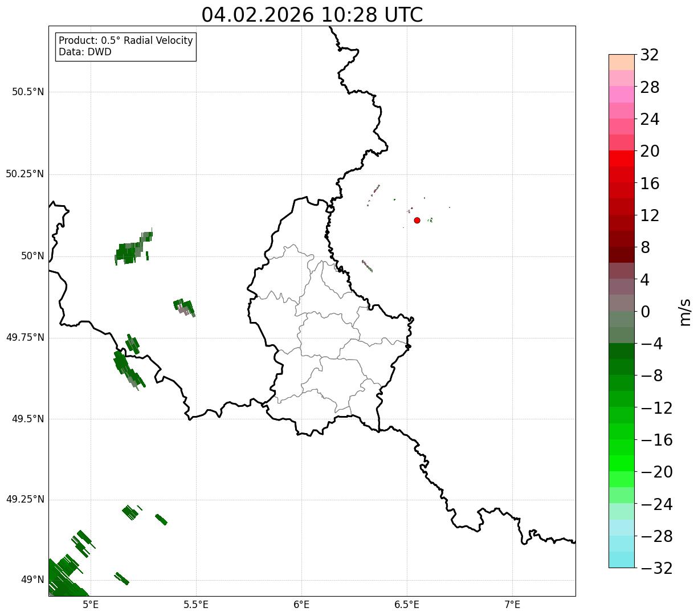This screenshot has height=616, width=698.
Task: Click the 49.5°N latitude label
Action: [x=28, y=419]
